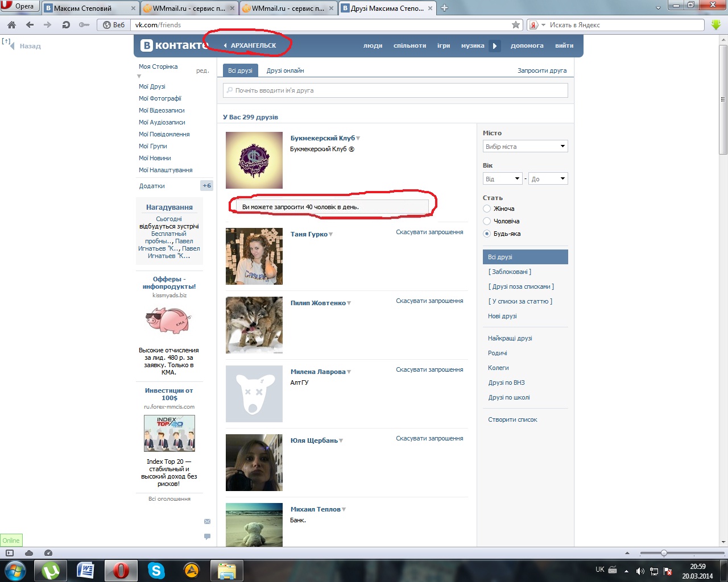Image resolution: width=728 pixels, height=582 pixels.
Task: Go to the browser home page icon
Action: (x=11, y=25)
